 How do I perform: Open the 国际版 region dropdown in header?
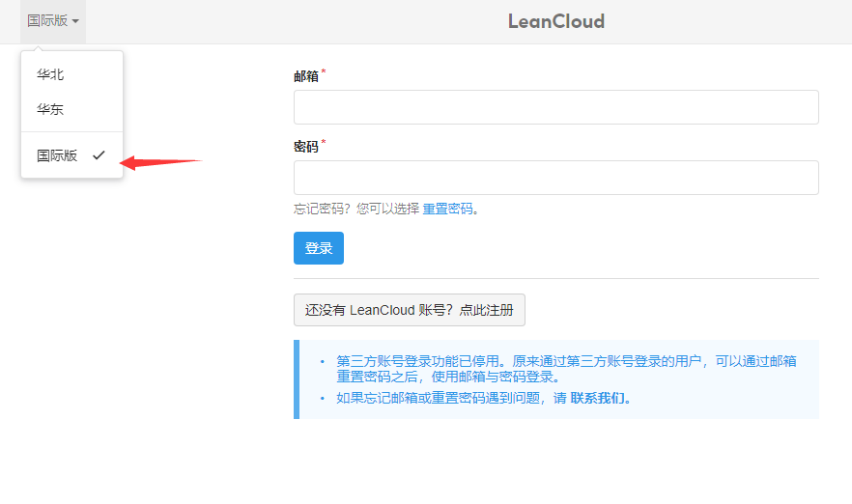53,21
